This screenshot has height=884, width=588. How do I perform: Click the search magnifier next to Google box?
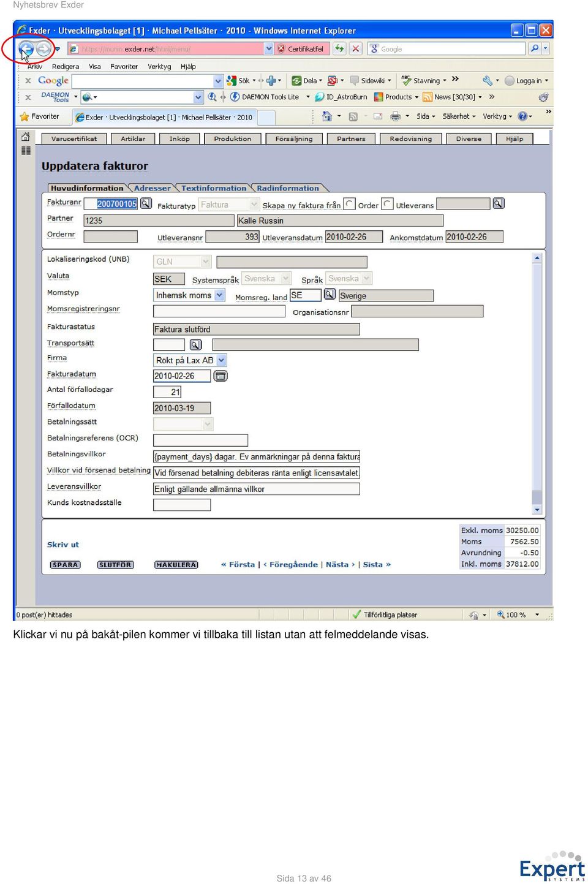(535, 48)
